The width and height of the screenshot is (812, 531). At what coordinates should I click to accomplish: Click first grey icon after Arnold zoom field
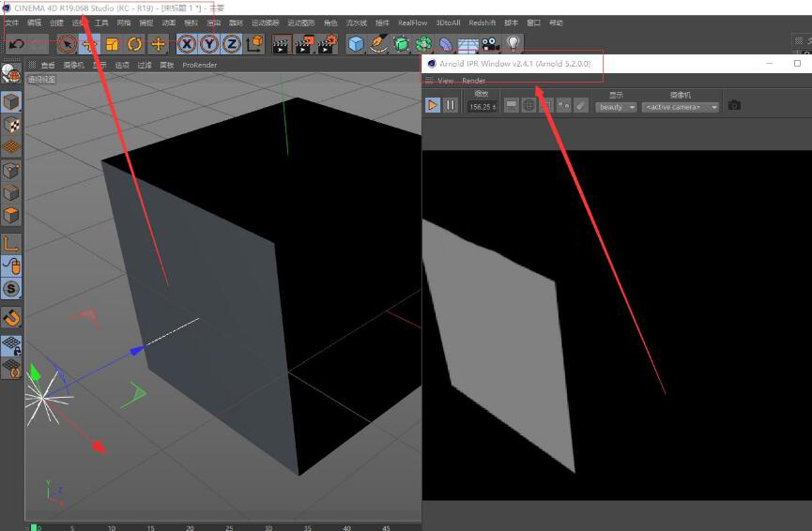511,106
